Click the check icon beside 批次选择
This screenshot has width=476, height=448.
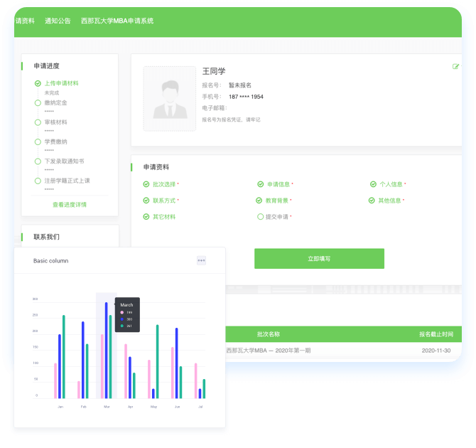(146, 184)
